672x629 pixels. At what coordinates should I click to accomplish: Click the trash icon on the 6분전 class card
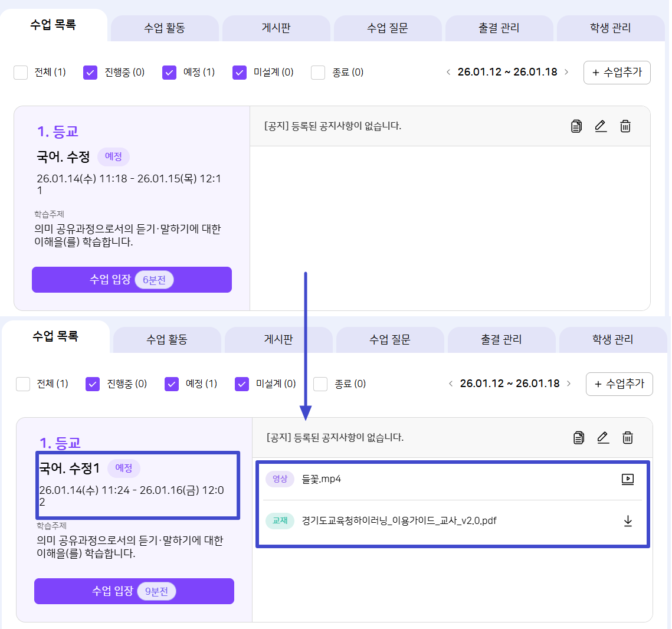[625, 126]
